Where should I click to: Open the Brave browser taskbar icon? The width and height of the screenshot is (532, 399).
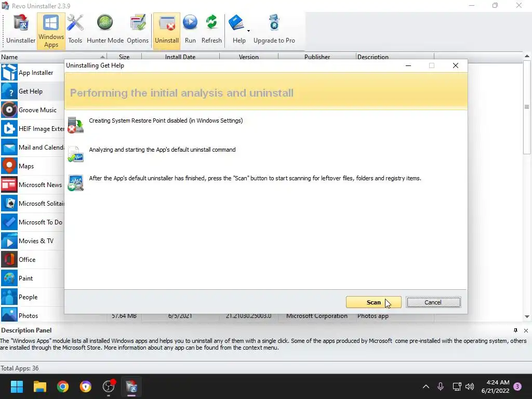(86, 387)
